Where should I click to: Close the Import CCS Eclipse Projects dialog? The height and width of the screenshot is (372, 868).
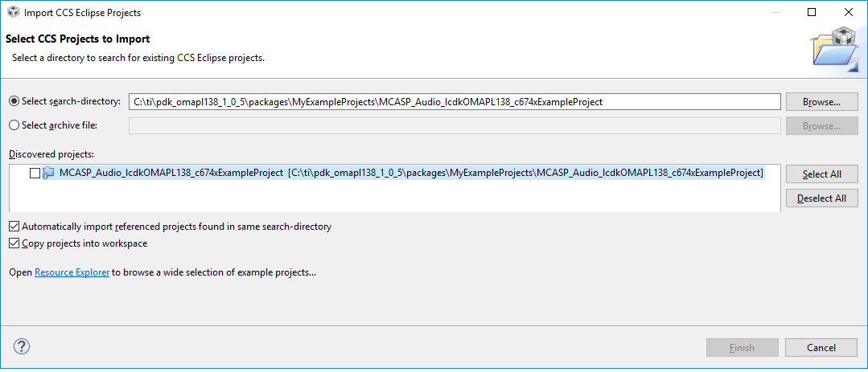(x=848, y=12)
